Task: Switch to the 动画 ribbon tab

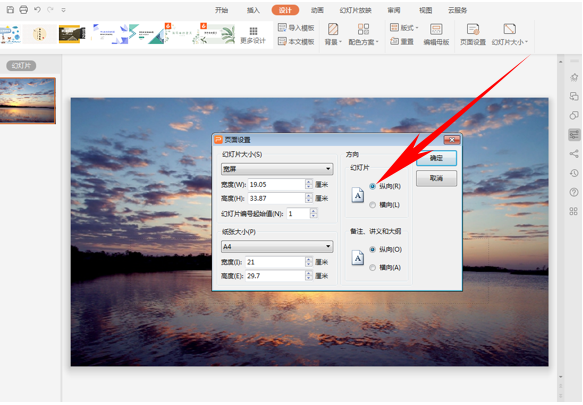Action: (317, 10)
